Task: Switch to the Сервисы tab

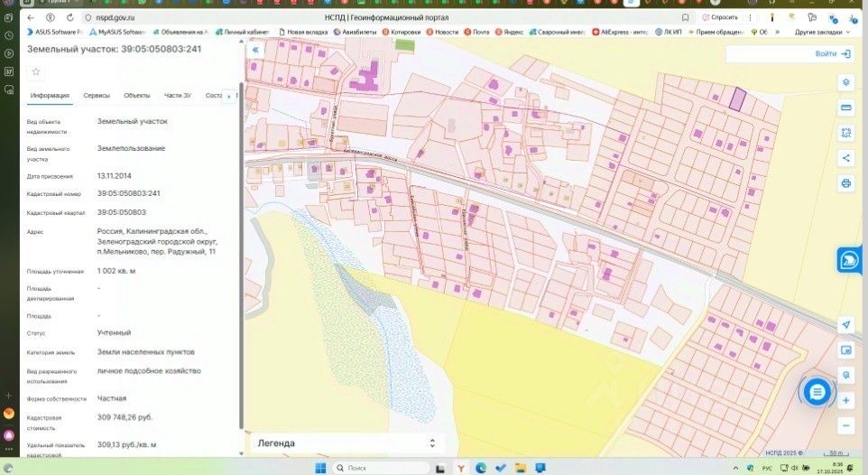Action: pos(97,95)
